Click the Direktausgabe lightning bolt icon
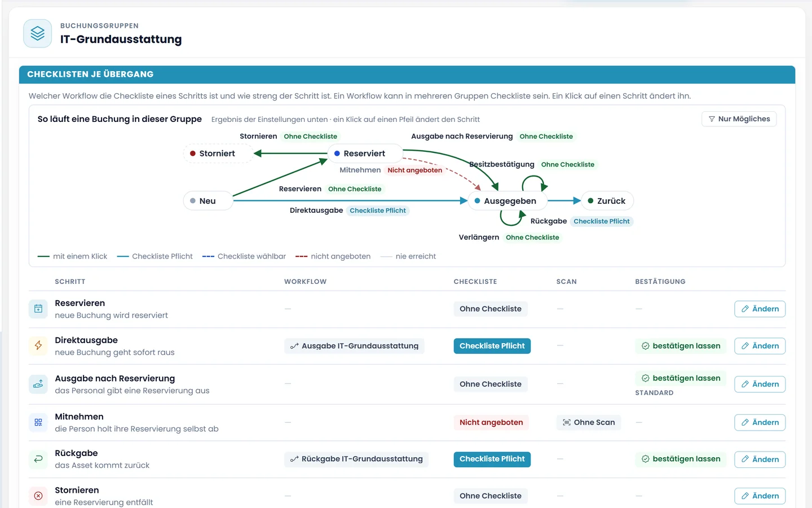812x508 pixels. (38, 345)
